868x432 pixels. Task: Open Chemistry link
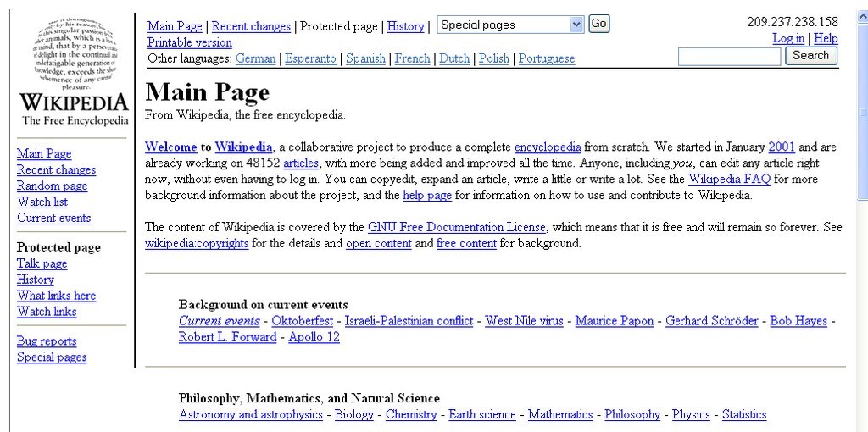coord(411,414)
